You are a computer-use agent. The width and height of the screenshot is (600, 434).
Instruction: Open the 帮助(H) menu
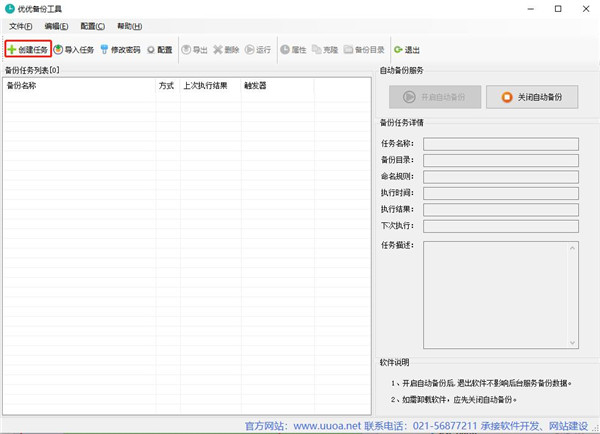(129, 26)
